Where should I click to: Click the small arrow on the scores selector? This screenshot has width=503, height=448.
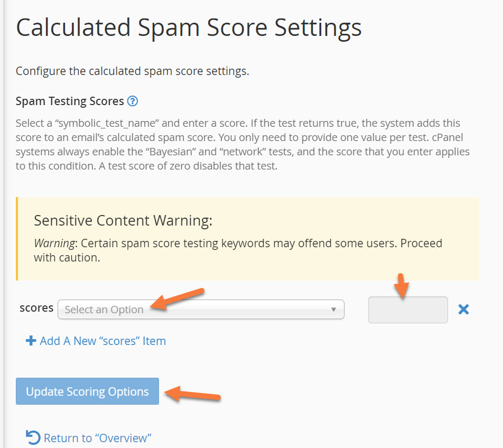coord(333,310)
